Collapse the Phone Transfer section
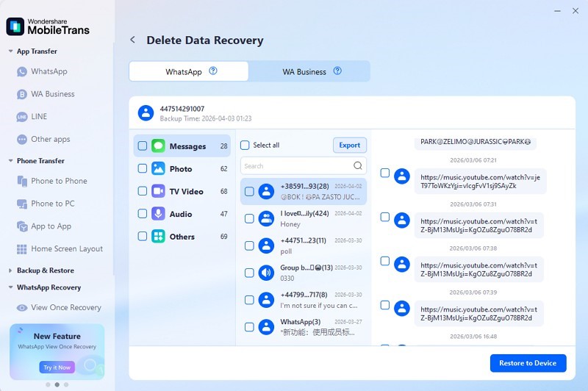This screenshot has height=391, width=588. [10, 161]
